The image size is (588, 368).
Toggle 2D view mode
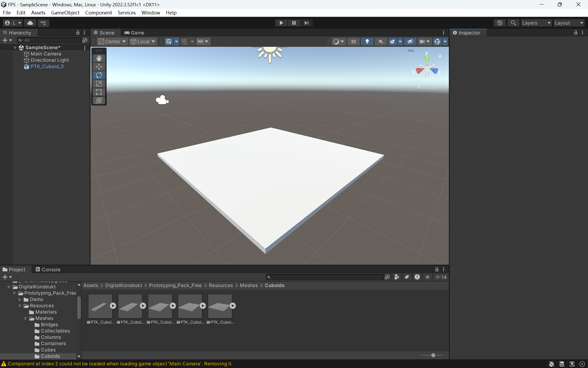[353, 42]
